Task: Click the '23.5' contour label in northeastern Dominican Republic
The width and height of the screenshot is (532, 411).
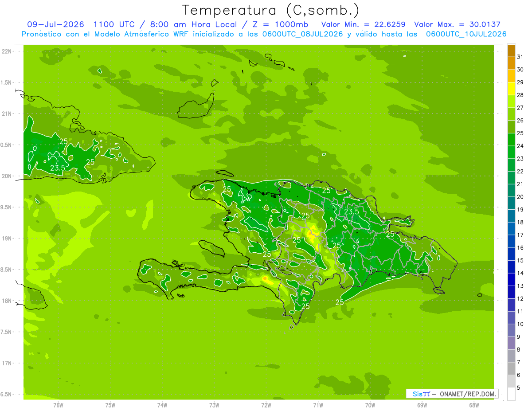Action: point(352,212)
